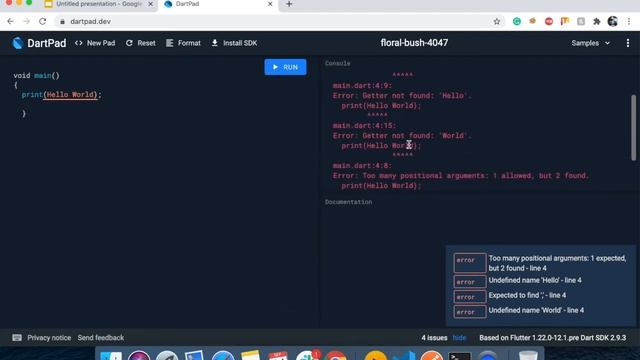640x360 pixels.
Task: Click the floral-bush-4047 pad title
Action: point(414,43)
